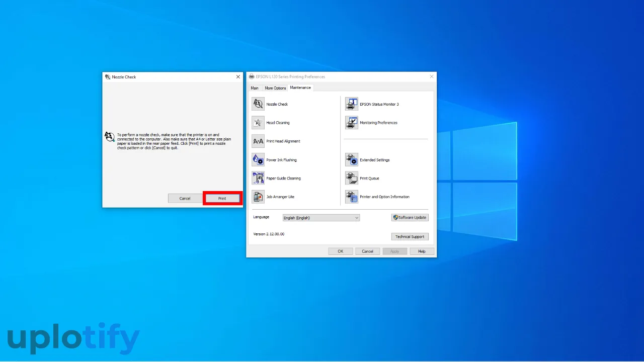Expand the Language dropdown

[321, 218]
